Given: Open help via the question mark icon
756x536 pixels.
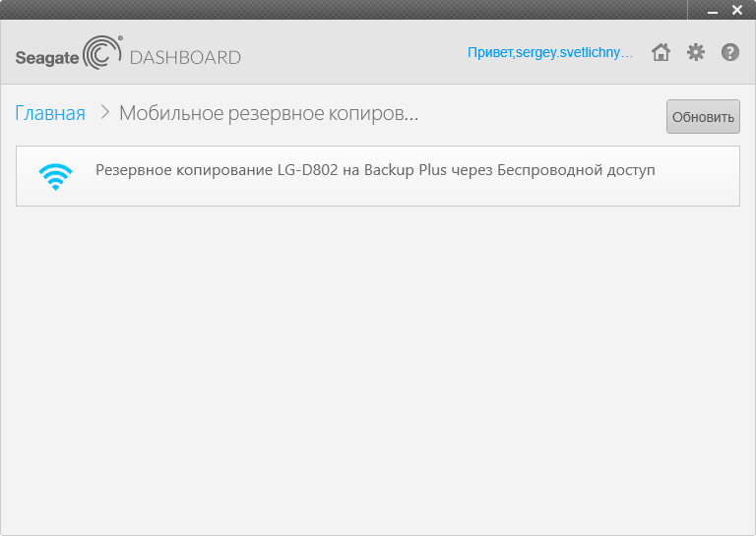Looking at the screenshot, I should click(x=730, y=52).
